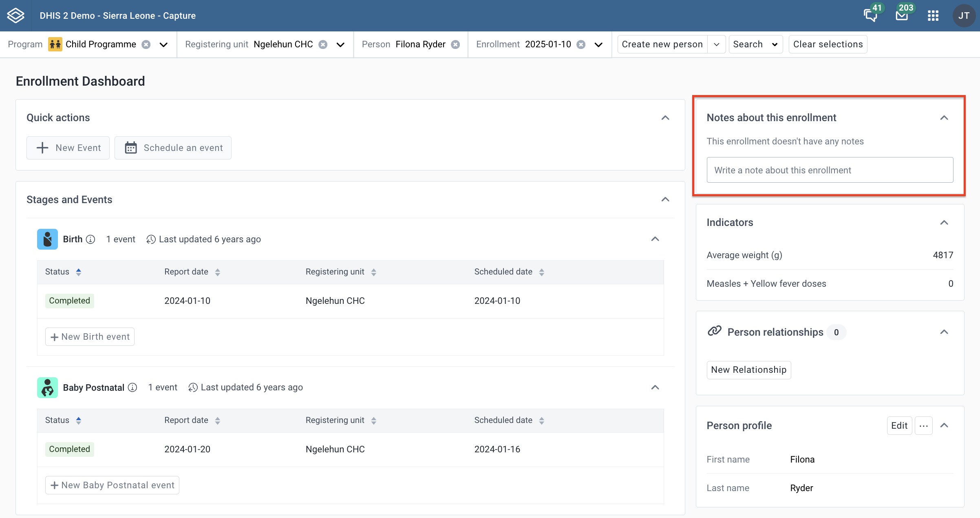Open Person profile more options menu

coord(924,426)
